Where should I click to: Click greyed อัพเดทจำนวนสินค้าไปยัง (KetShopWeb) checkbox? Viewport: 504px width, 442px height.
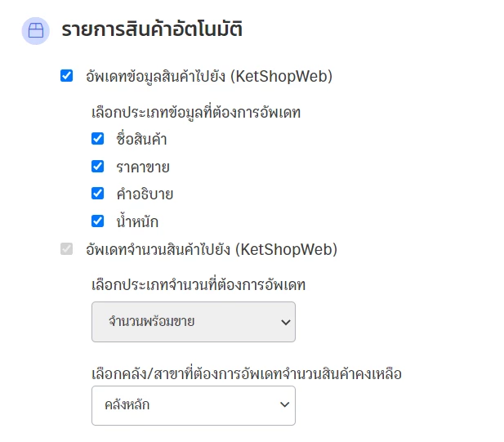(66, 249)
